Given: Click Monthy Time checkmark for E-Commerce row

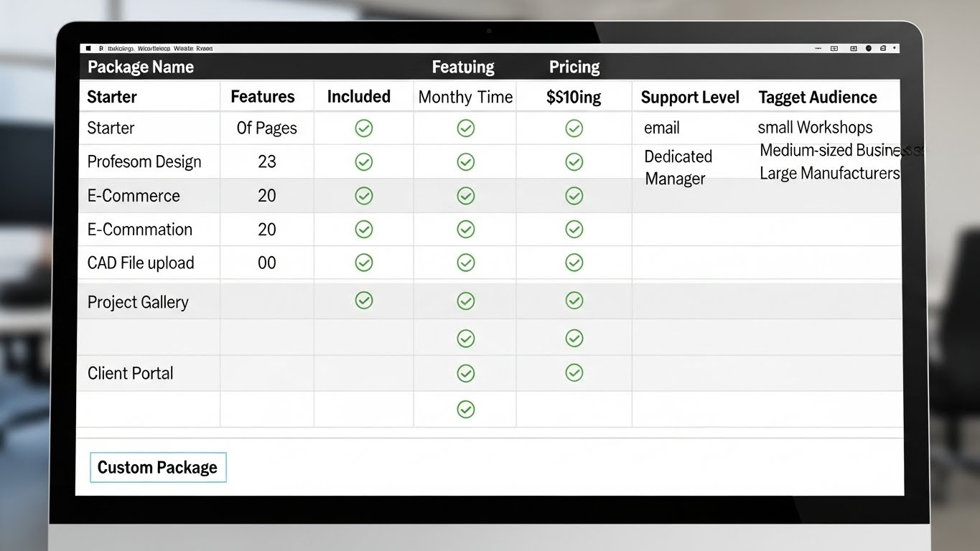Looking at the screenshot, I should point(466,195).
